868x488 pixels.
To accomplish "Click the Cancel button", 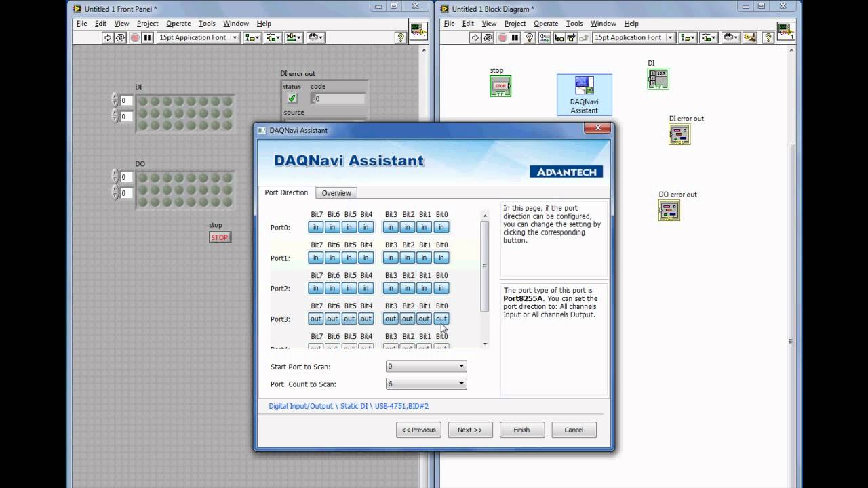I will [x=574, y=430].
